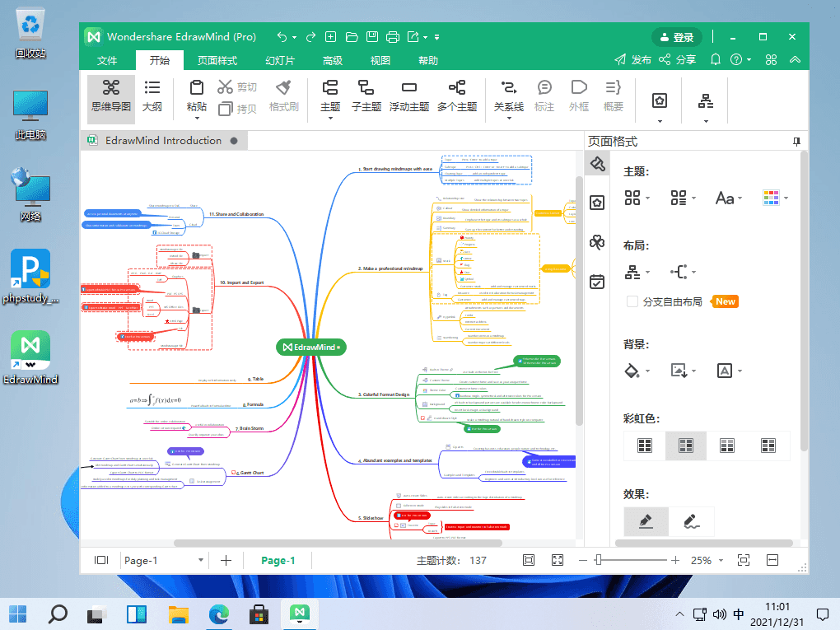The width and height of the screenshot is (840, 630).
Task: Switch to 页面样式 tab
Action: tap(217, 61)
